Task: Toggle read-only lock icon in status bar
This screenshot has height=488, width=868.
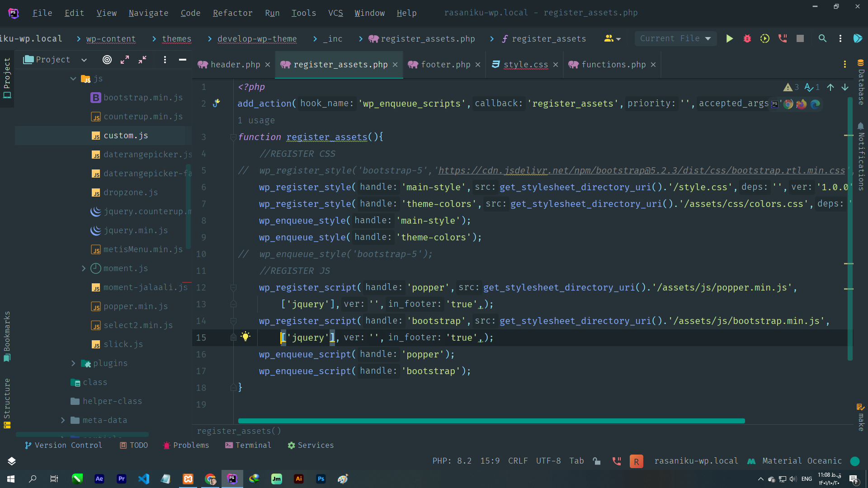Action: click(x=597, y=461)
